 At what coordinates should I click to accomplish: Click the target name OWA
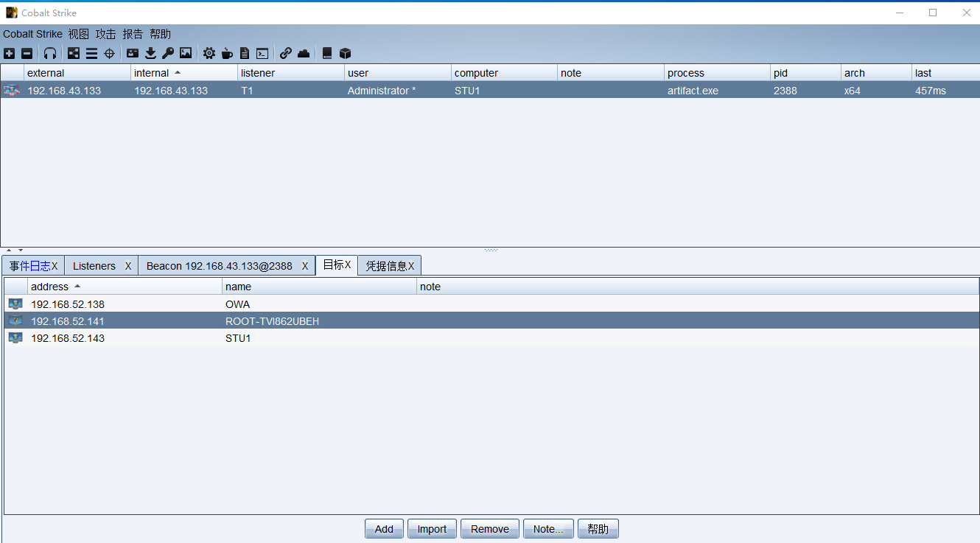[237, 304]
